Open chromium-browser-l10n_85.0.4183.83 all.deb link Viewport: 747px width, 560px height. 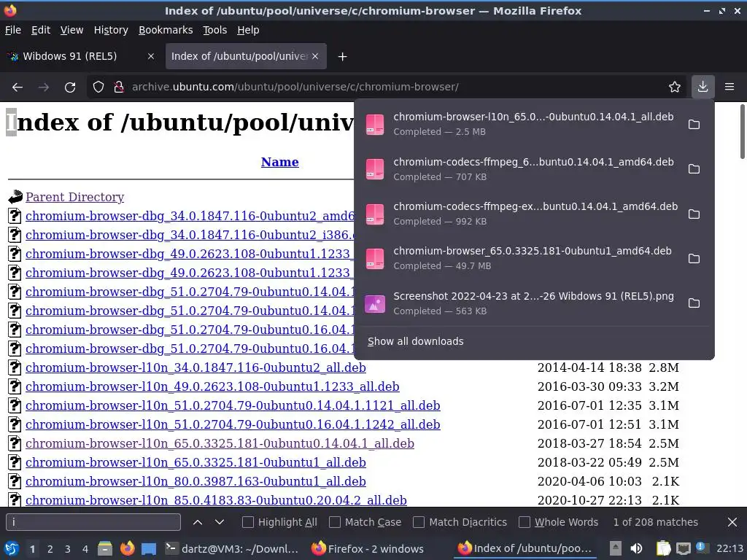click(x=216, y=500)
